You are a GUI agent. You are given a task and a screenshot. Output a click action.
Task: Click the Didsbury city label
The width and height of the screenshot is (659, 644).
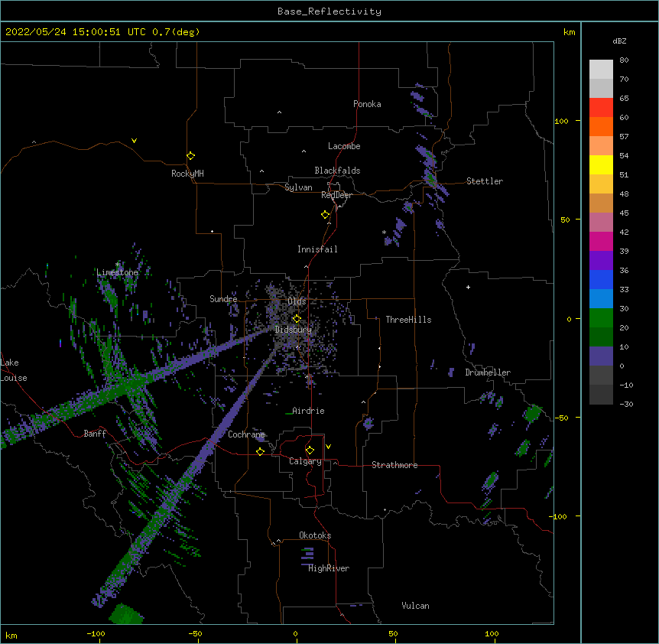[x=294, y=330]
